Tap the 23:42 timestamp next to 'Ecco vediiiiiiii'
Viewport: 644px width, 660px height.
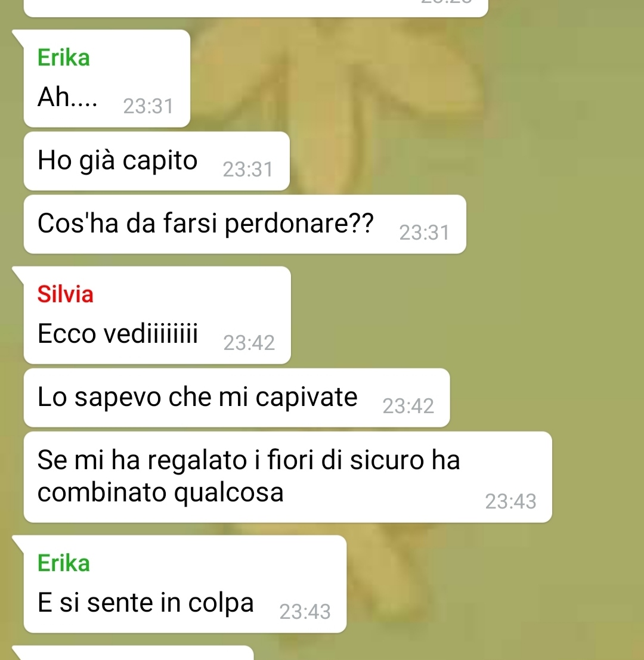[249, 343]
